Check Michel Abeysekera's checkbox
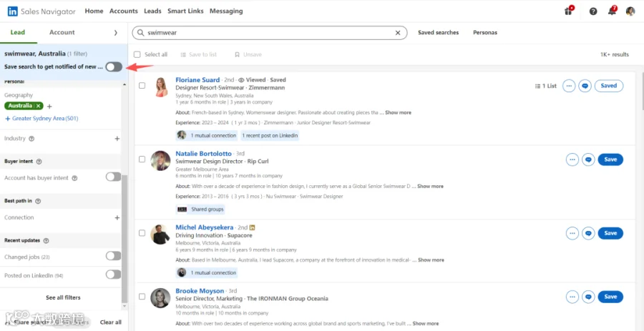This screenshot has height=331, width=644. (142, 232)
